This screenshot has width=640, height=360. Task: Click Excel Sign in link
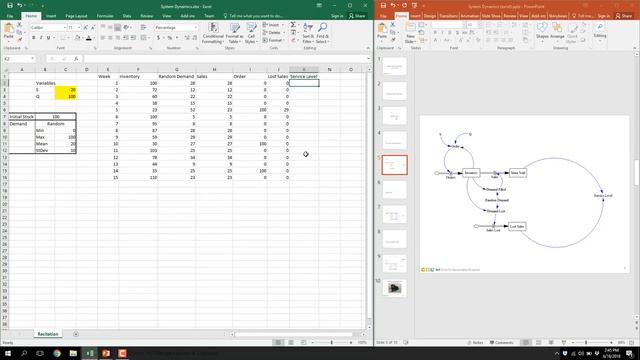coord(337,16)
